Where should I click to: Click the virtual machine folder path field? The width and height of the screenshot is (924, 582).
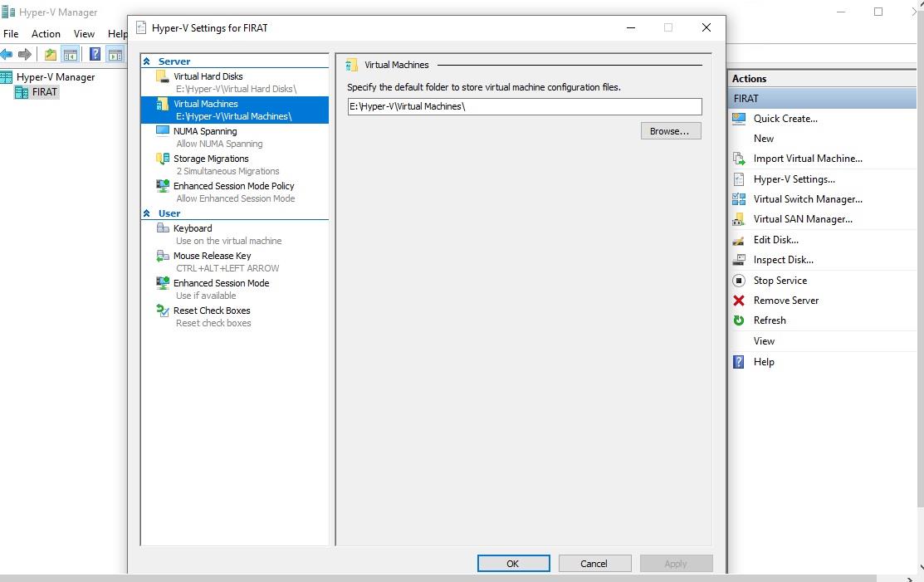click(525, 106)
